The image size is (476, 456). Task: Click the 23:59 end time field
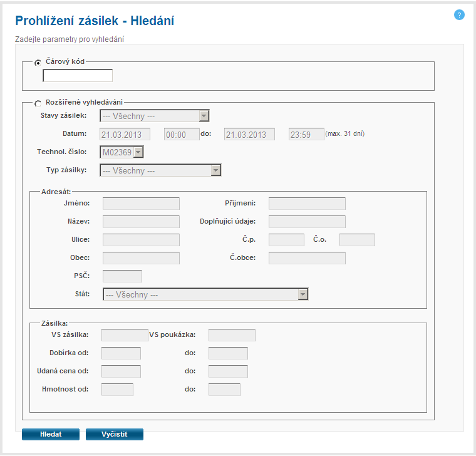tap(306, 134)
